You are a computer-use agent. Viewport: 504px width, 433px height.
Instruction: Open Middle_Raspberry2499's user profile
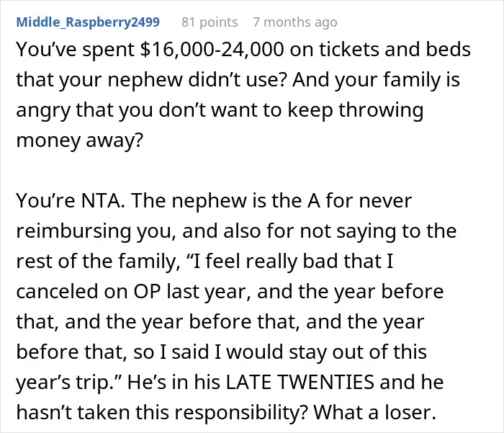pyautogui.click(x=88, y=22)
